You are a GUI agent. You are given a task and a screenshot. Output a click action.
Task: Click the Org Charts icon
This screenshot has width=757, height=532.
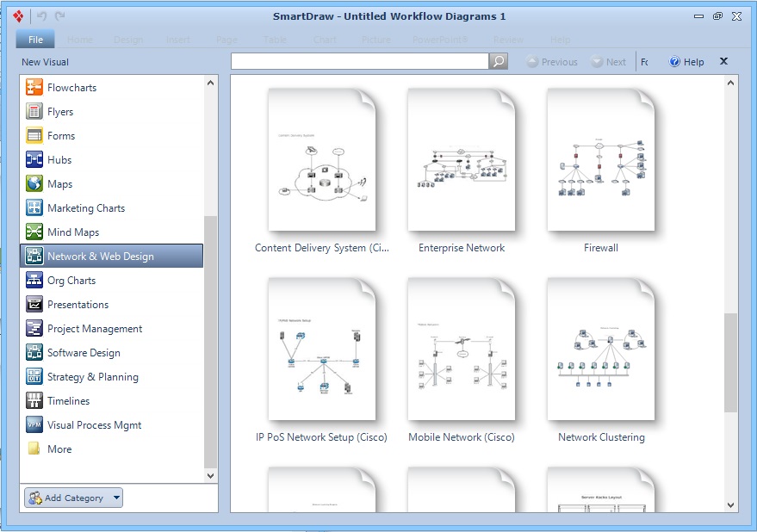click(34, 281)
